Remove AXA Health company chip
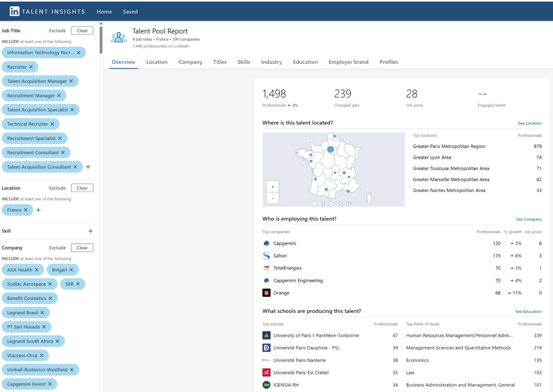The image size is (553, 392). (x=36, y=270)
